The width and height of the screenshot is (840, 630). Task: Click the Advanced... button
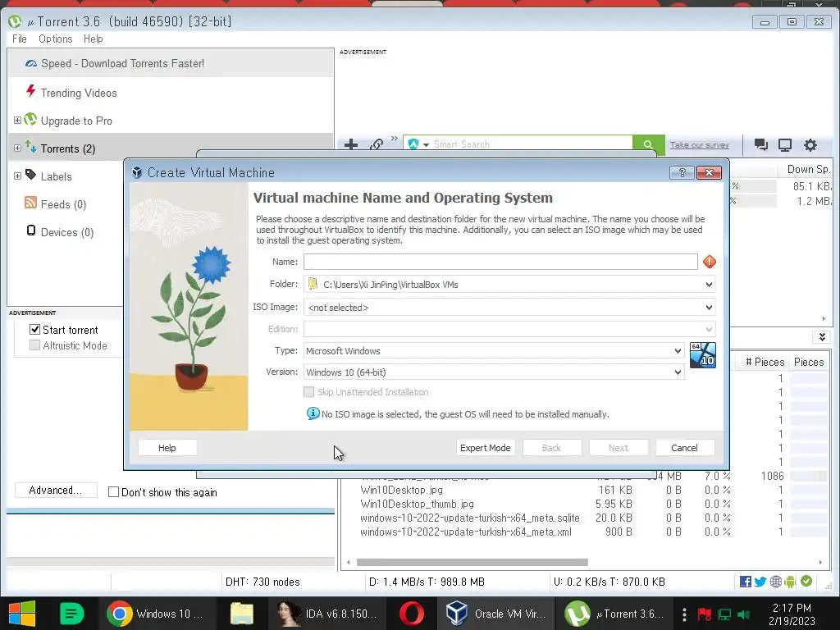pos(56,490)
